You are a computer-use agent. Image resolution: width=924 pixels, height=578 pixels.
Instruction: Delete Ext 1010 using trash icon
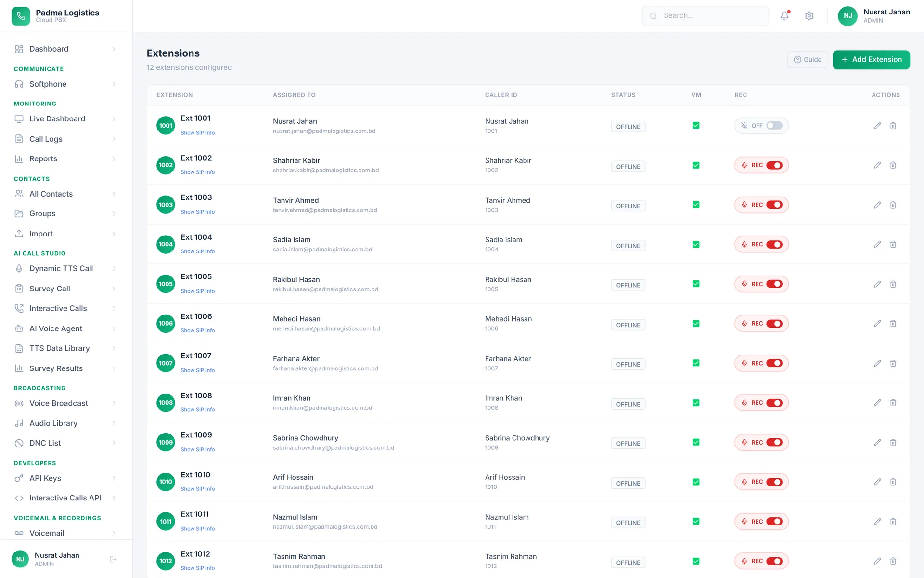tap(893, 482)
